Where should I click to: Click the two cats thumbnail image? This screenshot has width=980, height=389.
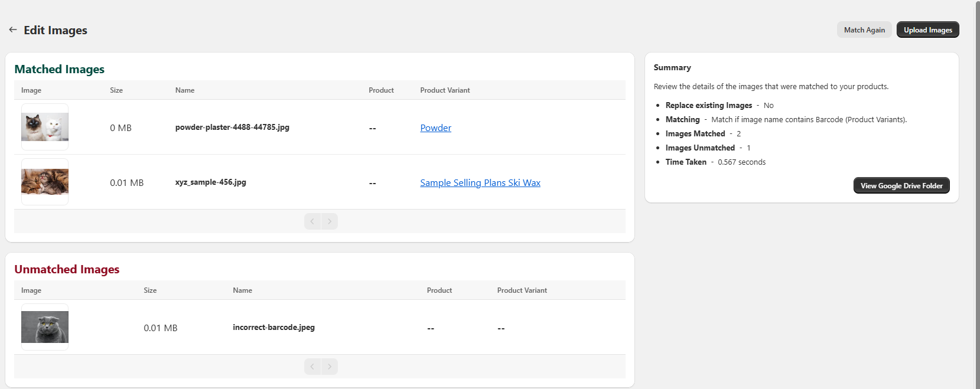(45, 127)
